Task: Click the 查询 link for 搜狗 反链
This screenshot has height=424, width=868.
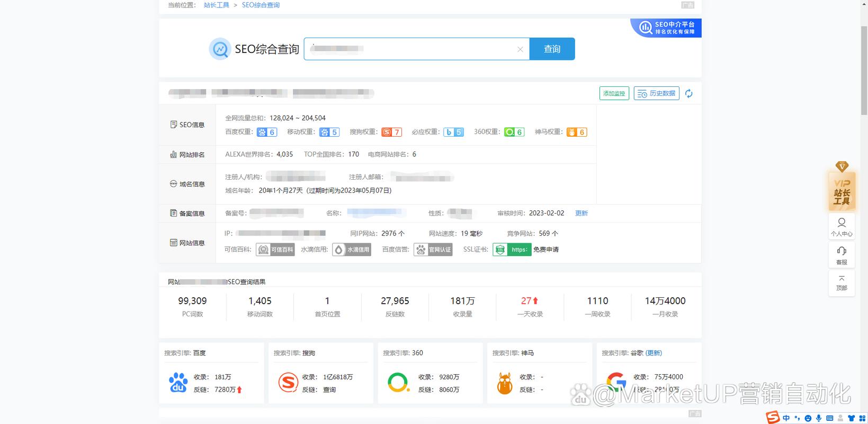Action: [329, 390]
